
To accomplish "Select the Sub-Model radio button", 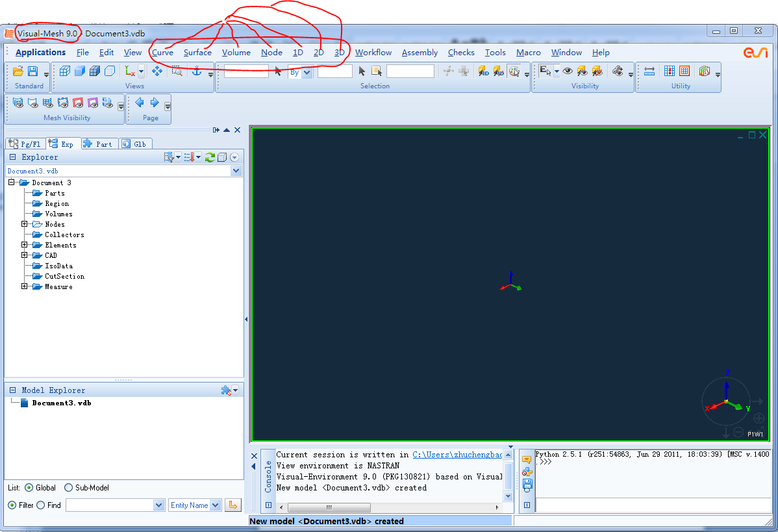I will [68, 488].
